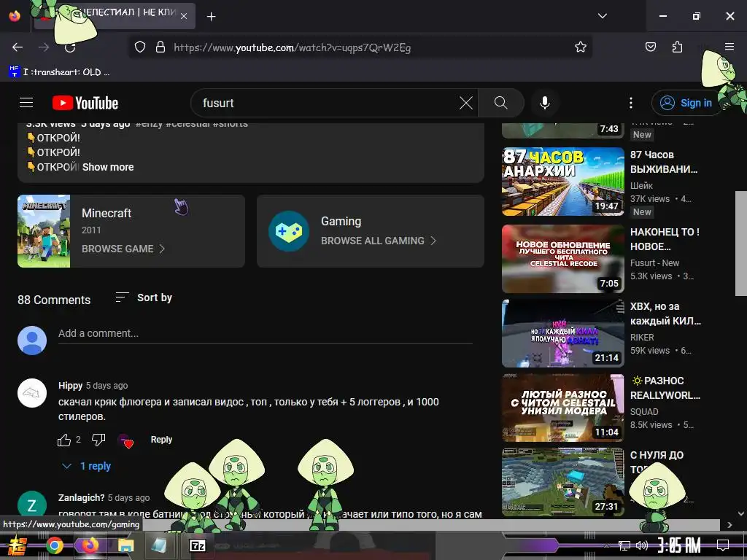
Task: Play the 87 Часов Анархии video thumbnail
Action: [x=563, y=182]
